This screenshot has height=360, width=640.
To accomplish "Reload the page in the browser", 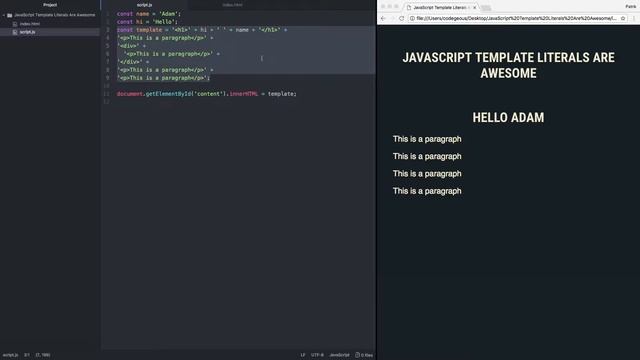I will (402, 18).
